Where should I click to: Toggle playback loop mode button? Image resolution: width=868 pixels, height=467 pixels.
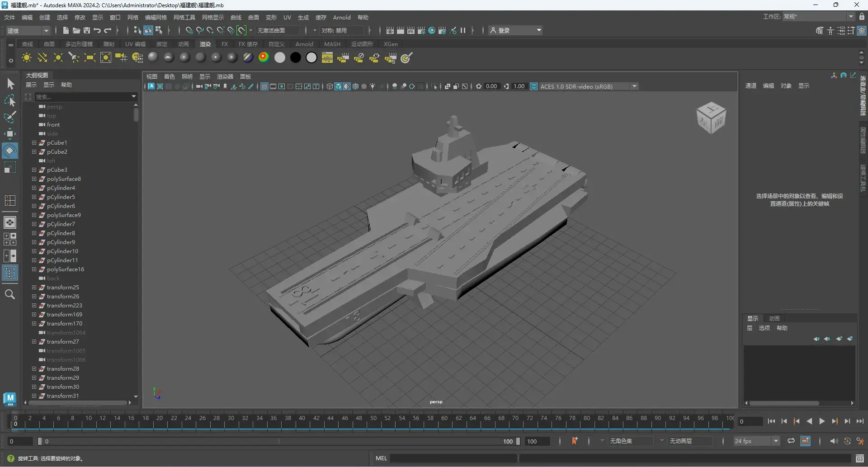point(791,441)
